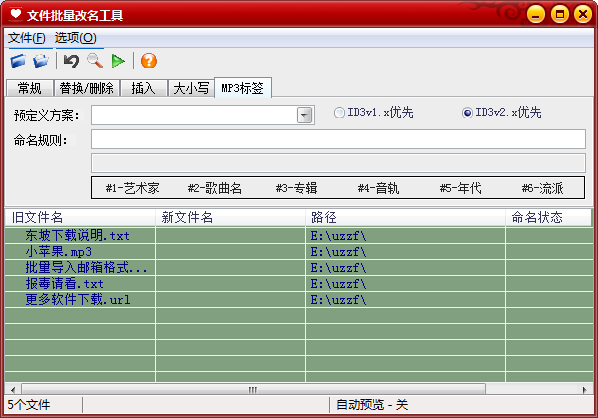Insert the #5-年代 tag
Image resolution: width=598 pixels, height=418 pixels.
[x=460, y=188]
